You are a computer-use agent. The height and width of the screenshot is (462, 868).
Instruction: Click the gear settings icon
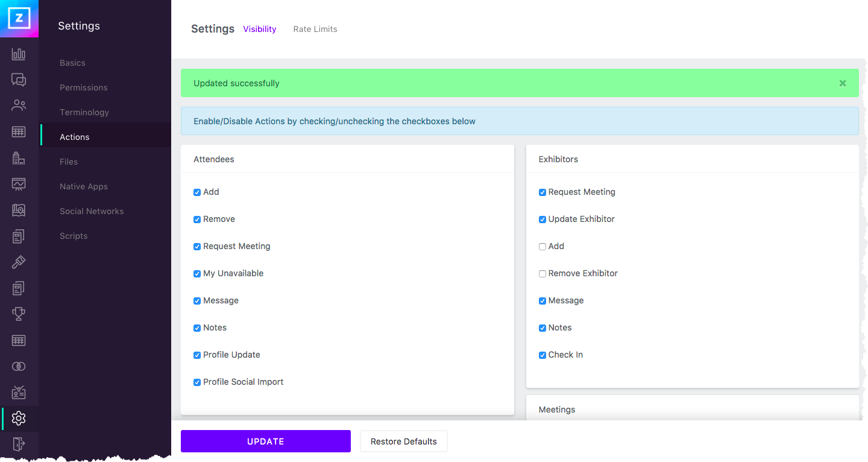(19, 418)
